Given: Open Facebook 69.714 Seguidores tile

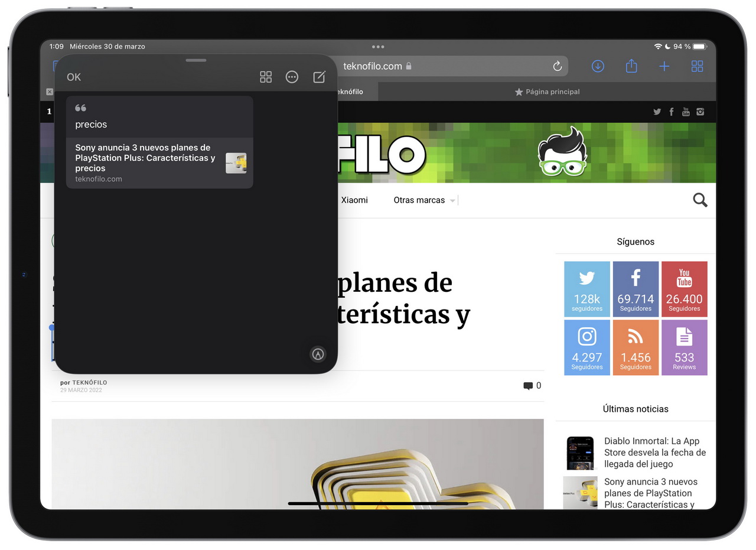Looking at the screenshot, I should point(636,289).
